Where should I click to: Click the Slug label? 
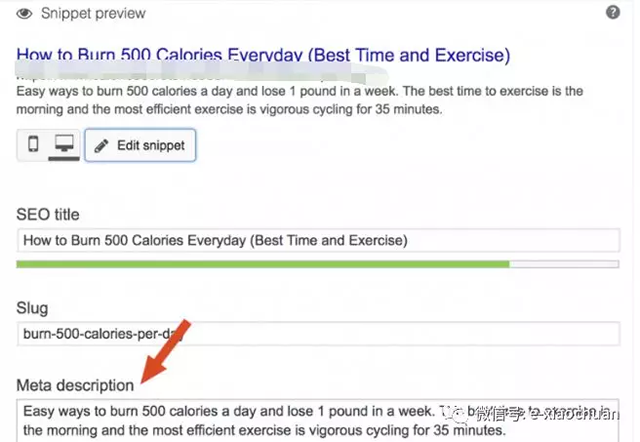[32, 309]
